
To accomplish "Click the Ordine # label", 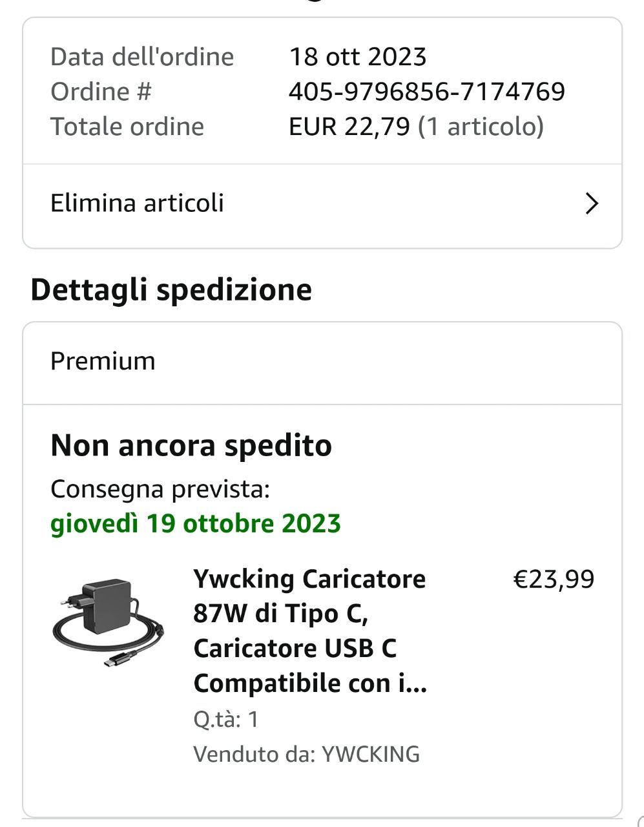I will (101, 92).
